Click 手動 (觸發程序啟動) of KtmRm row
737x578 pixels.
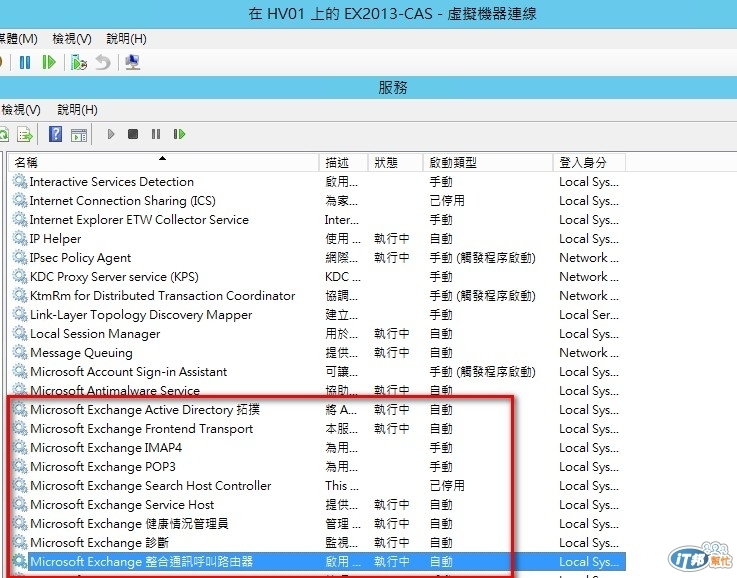[482, 296]
